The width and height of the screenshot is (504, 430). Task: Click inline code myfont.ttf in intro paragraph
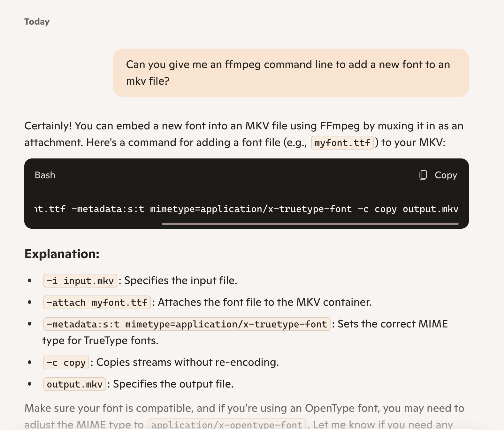point(342,142)
